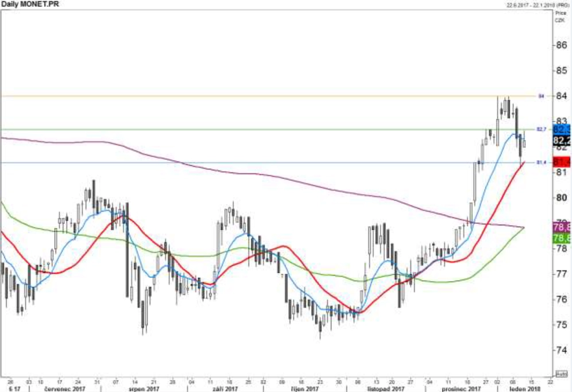Image resolution: width=572 pixels, height=392 pixels.
Task: Click the 86 price axis value
Action: coord(562,45)
